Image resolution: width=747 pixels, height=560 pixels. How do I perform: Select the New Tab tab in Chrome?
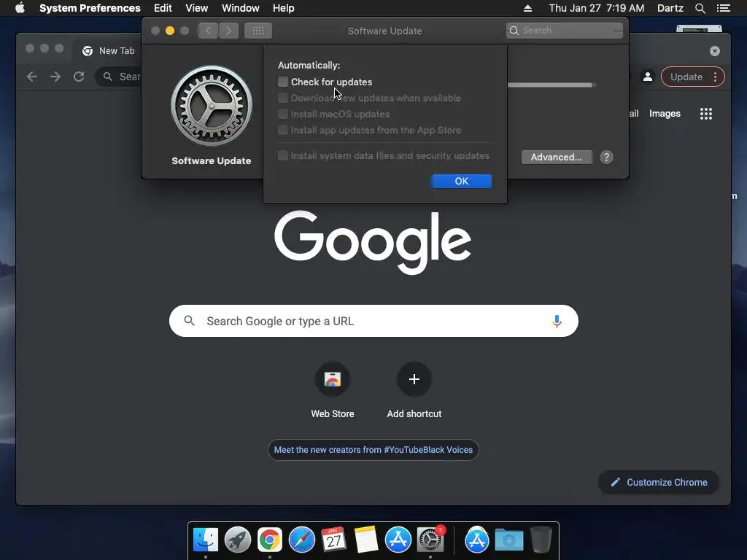tap(109, 51)
